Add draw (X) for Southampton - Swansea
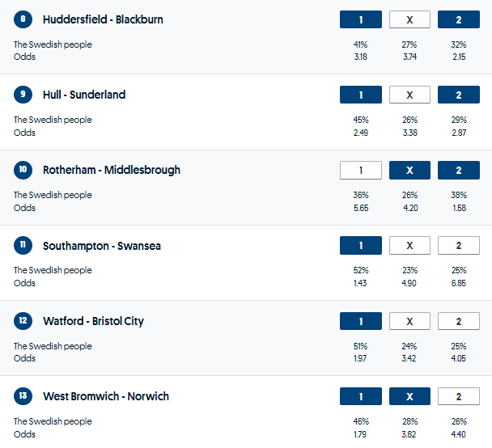Screen dimensions: 492x448 pyautogui.click(x=409, y=245)
